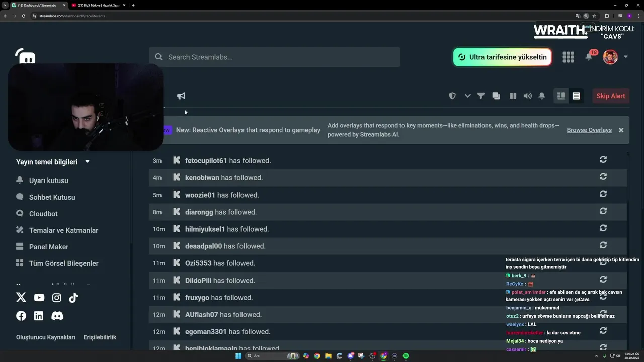Switch to the split dashboard layout view
The image size is (644, 362).
(x=561, y=96)
